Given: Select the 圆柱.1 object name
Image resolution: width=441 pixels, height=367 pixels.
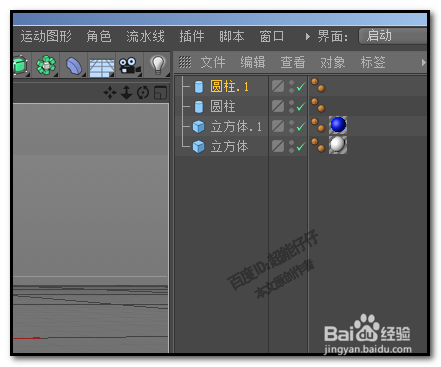Looking at the screenshot, I should (229, 87).
